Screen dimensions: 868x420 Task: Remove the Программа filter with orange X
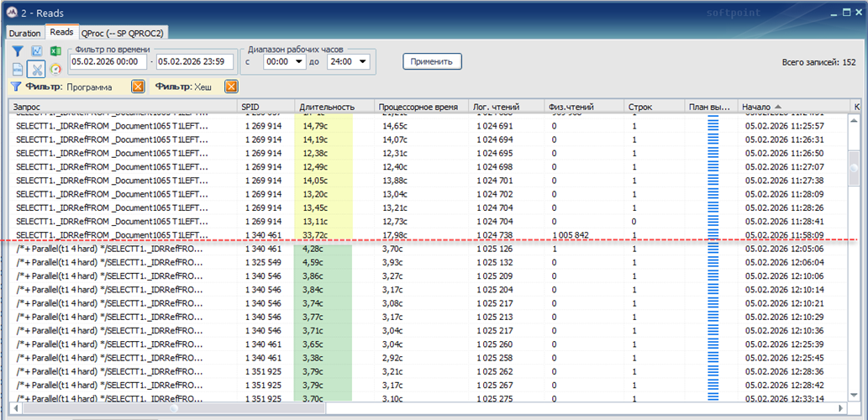pyautogui.click(x=138, y=87)
